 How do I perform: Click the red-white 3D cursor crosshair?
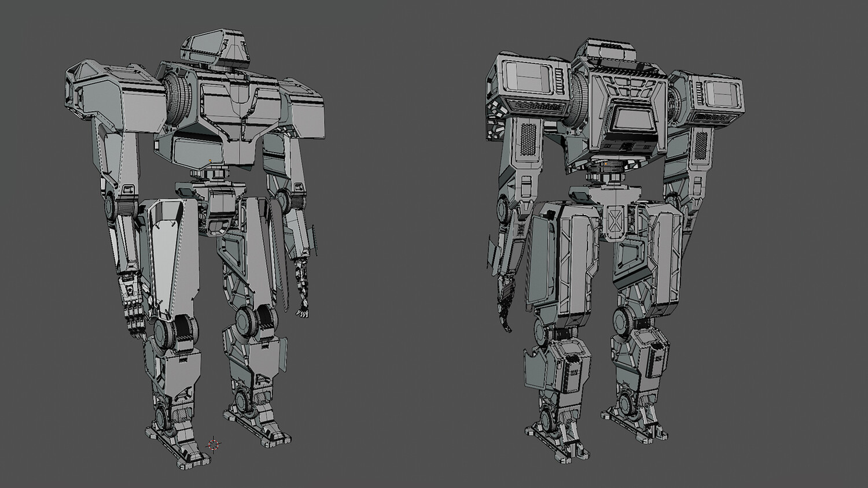(x=214, y=444)
